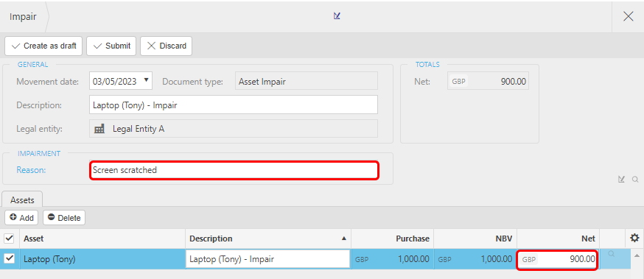
Task: Click the impairment Reason input field
Action: (x=234, y=170)
